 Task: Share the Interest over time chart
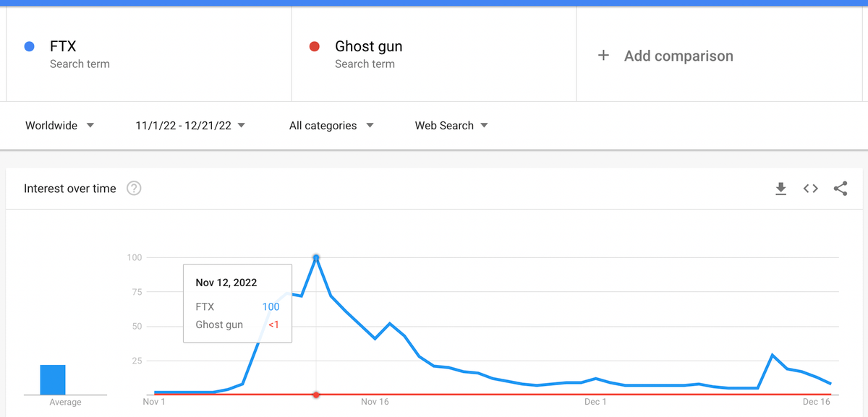[x=840, y=189]
